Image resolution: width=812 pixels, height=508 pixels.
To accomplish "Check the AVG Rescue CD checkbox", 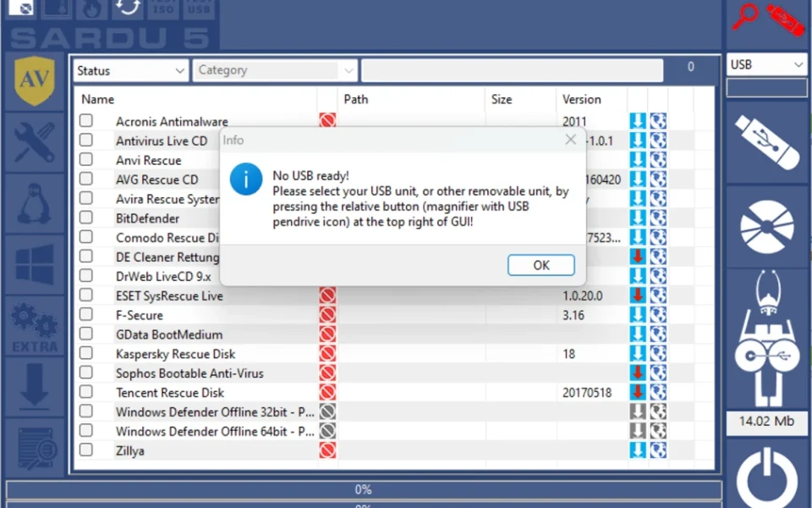I will pos(86,179).
